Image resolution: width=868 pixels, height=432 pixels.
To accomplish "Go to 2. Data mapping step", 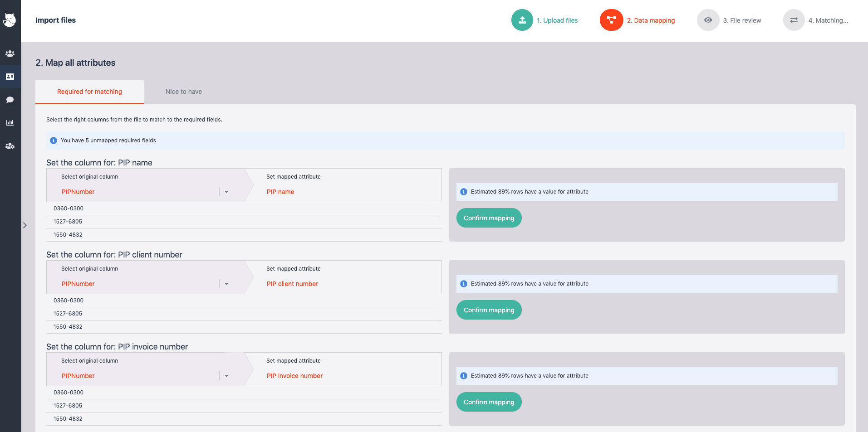I will (x=651, y=20).
